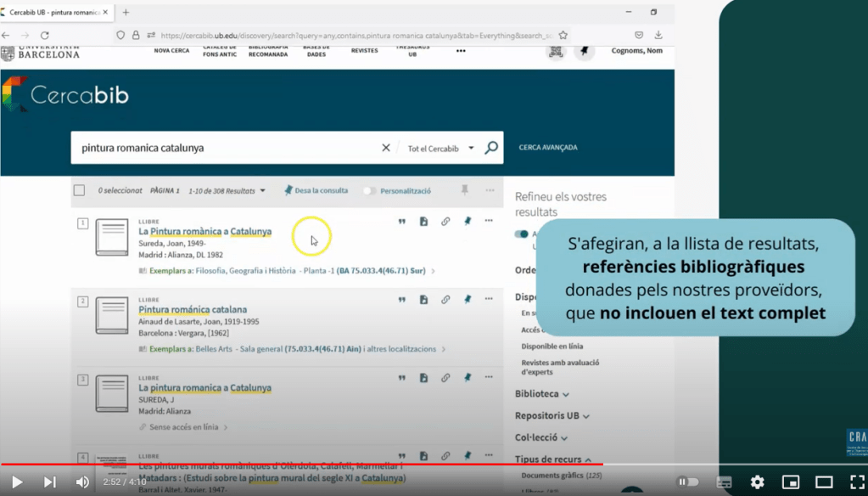The height and width of the screenshot is (496, 868).
Task: Mute the video volume speaker
Action: (82, 482)
